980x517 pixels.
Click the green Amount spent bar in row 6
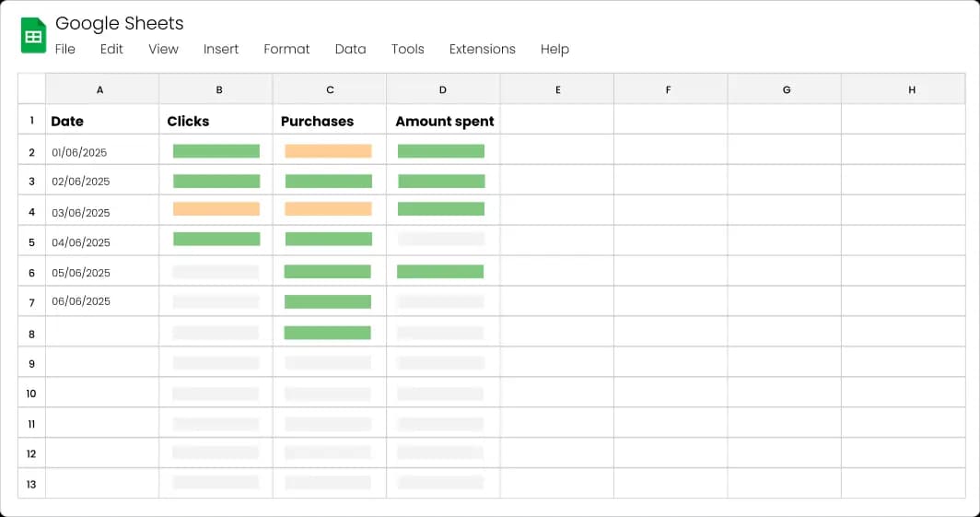(x=440, y=272)
